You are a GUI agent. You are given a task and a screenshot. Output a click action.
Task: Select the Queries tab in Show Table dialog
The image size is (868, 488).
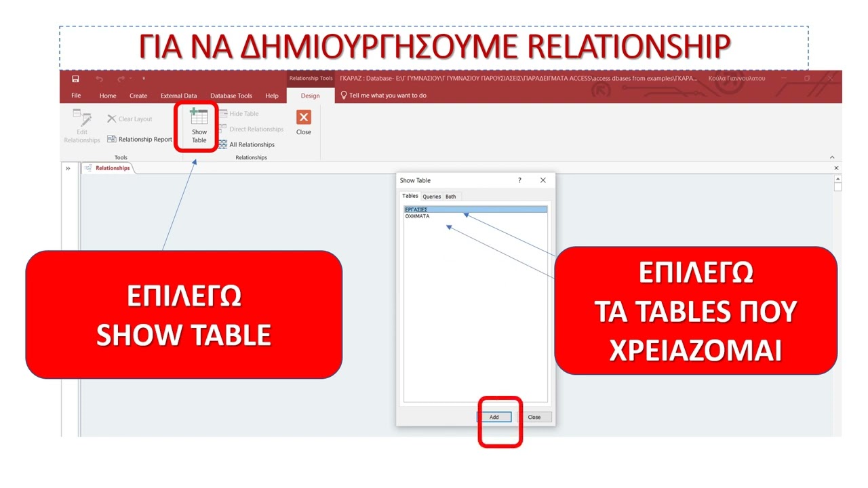pyautogui.click(x=432, y=197)
